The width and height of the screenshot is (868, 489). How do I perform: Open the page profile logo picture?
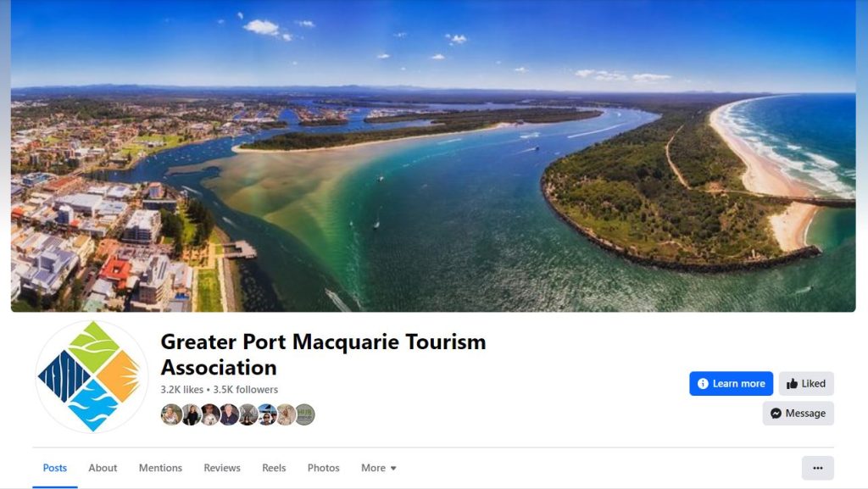92,376
